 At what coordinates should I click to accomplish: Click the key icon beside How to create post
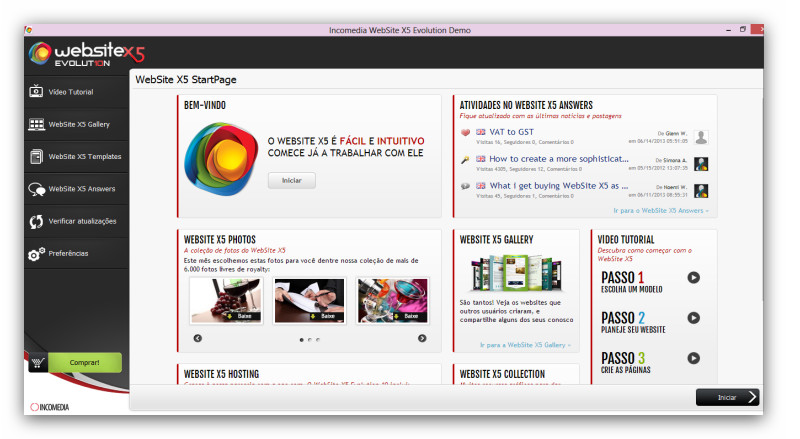465,159
